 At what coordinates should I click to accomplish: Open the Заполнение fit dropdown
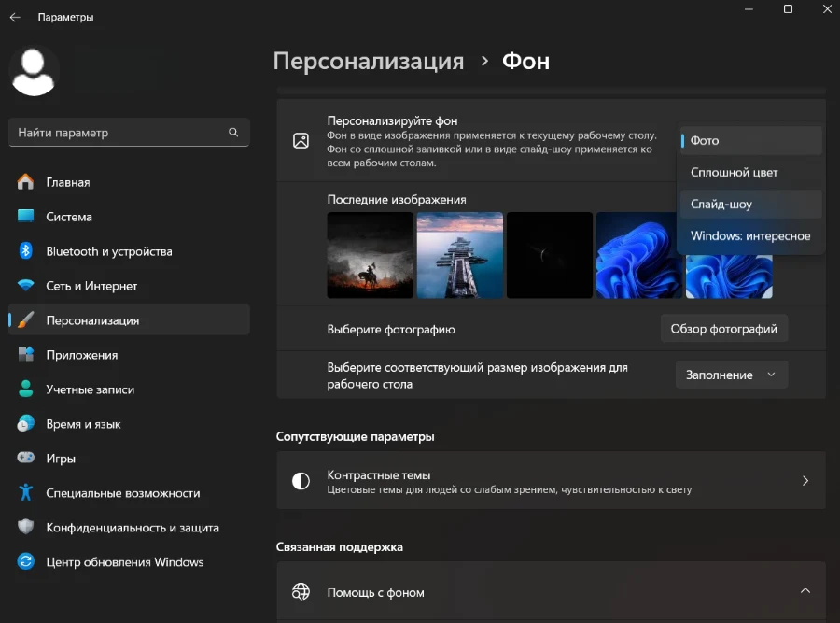[x=731, y=375]
